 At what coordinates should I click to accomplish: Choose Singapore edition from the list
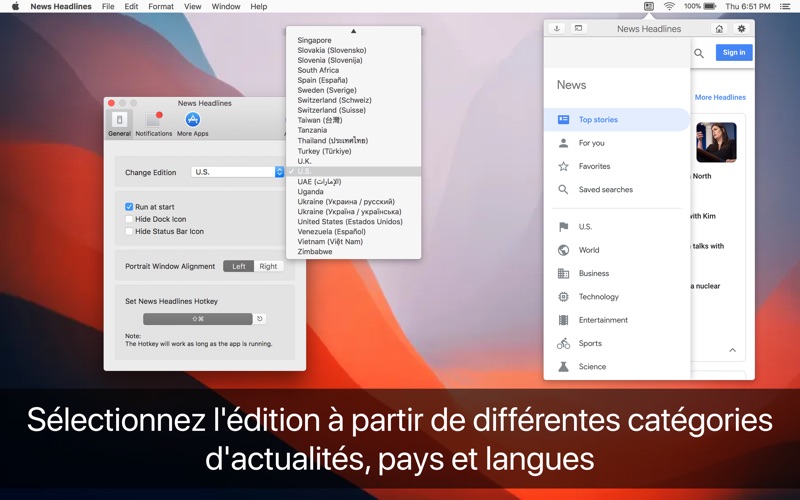354,40
